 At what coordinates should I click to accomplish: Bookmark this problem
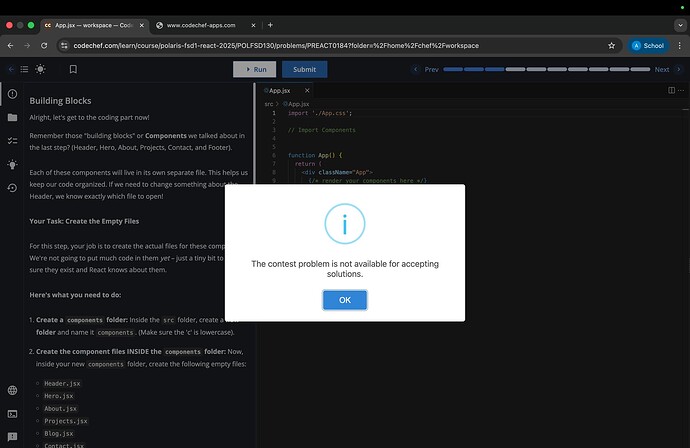(73, 69)
